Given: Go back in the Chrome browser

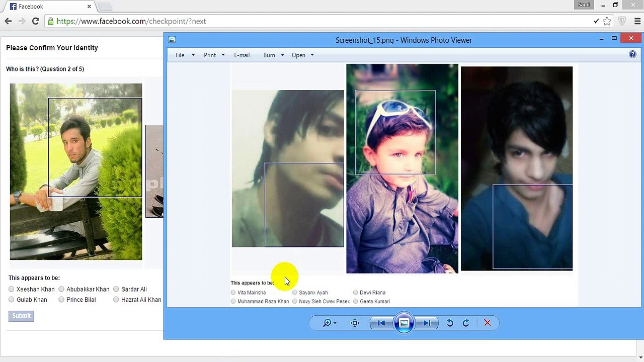Looking at the screenshot, I should coord(8,21).
